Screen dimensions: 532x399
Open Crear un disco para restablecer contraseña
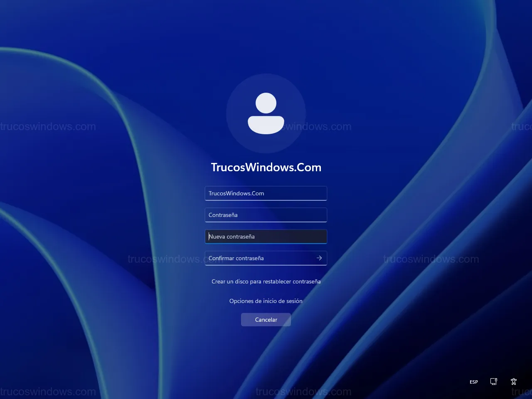[x=266, y=281]
